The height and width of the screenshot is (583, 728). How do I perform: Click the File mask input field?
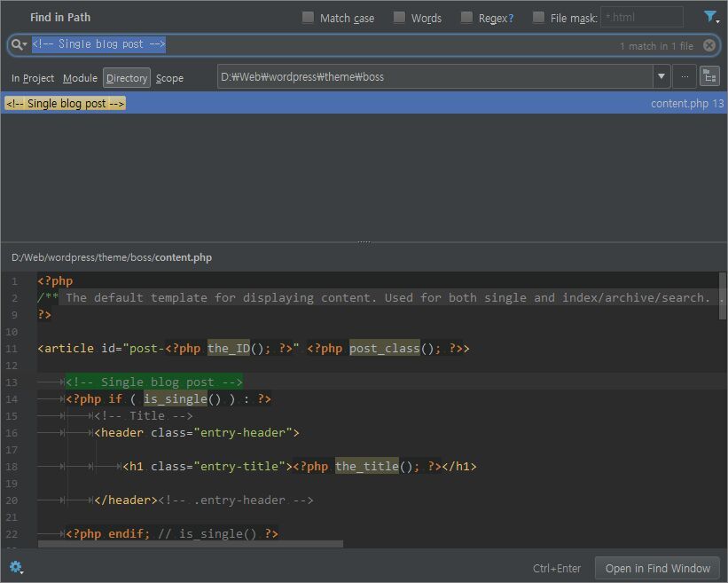point(642,17)
